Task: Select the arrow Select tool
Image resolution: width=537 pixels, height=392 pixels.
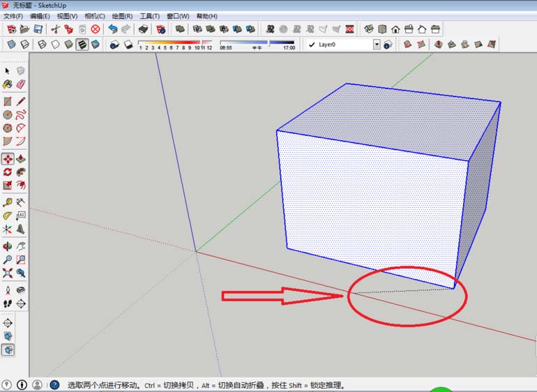Action: [8, 71]
